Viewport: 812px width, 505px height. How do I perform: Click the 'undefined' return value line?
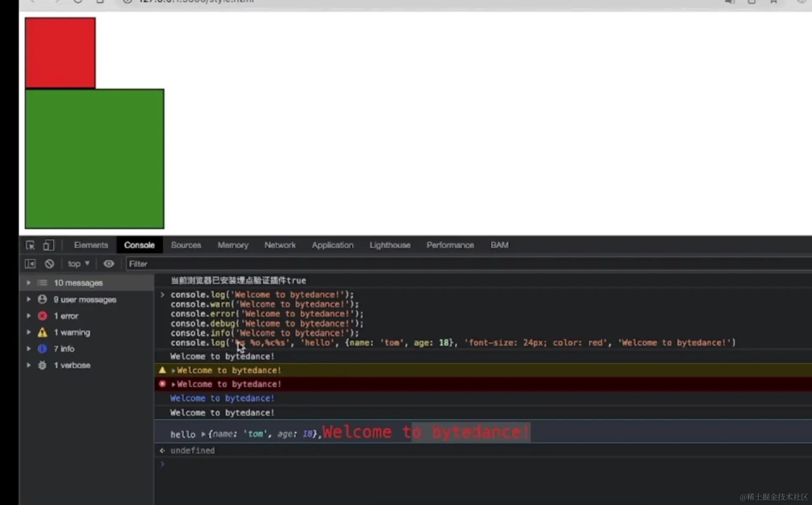[192, 450]
